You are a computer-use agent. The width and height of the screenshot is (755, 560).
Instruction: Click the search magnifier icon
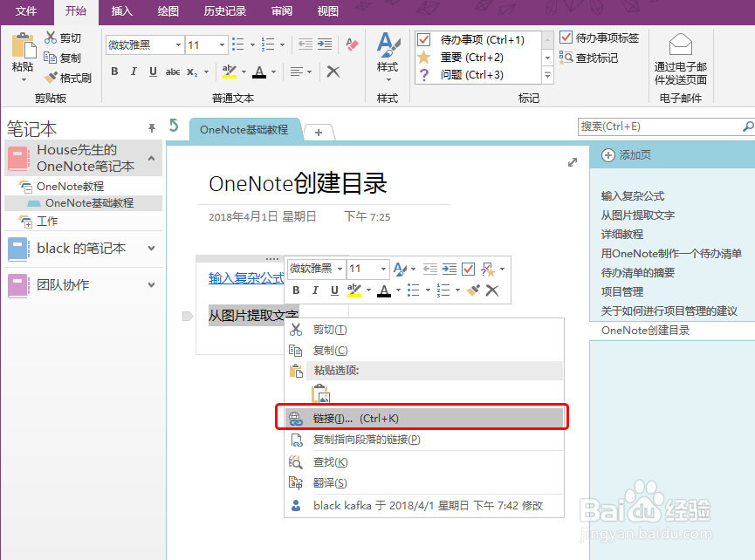click(x=748, y=126)
